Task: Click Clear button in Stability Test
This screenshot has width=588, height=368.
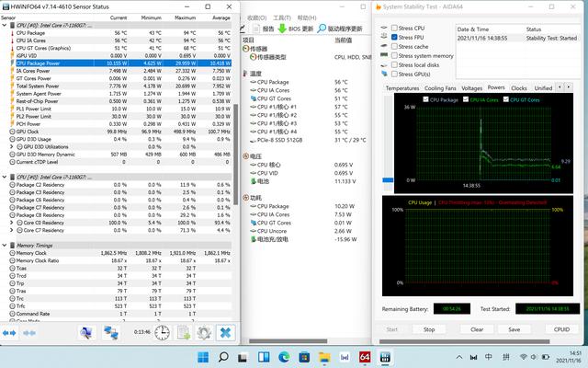Action: 477,329
